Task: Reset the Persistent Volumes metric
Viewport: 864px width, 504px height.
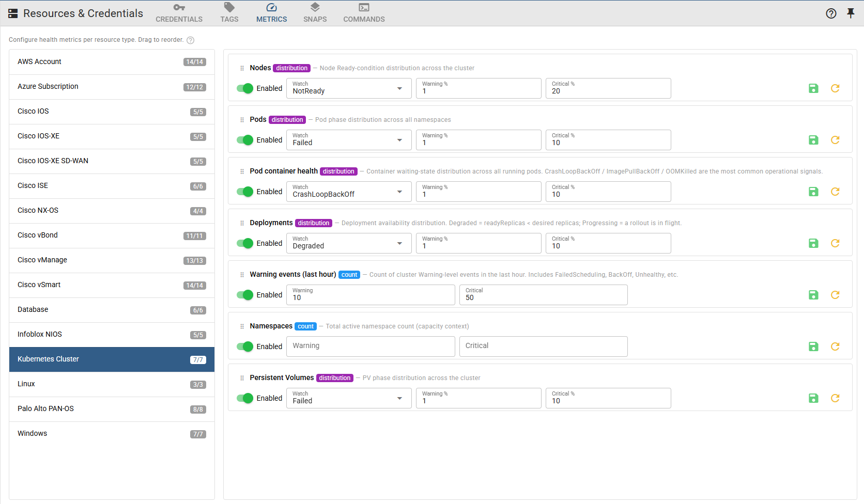Action: (x=835, y=398)
